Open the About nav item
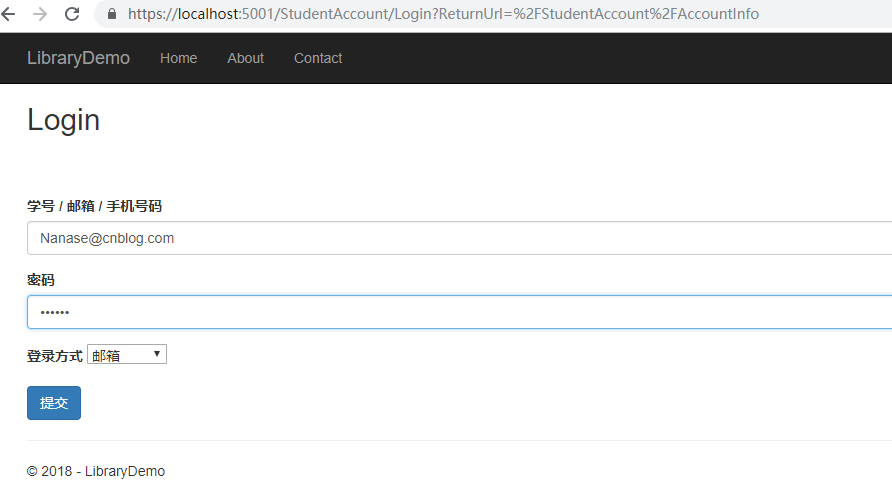The width and height of the screenshot is (892, 500). point(245,58)
